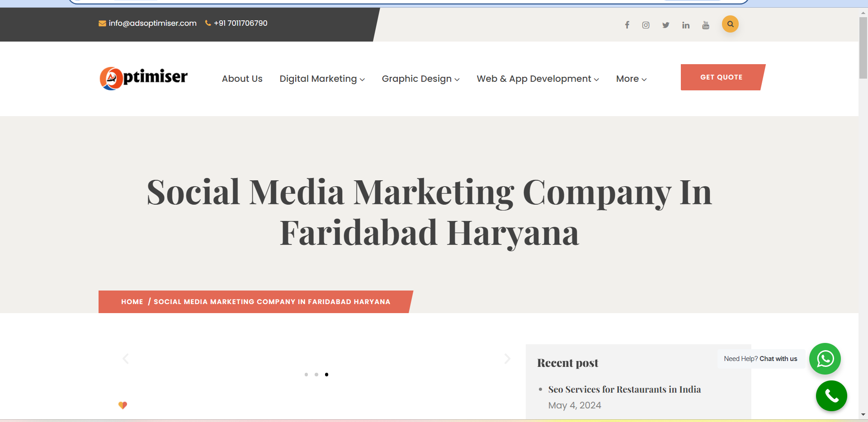Open the Facebook social icon
This screenshot has width=868, height=422.
point(627,25)
